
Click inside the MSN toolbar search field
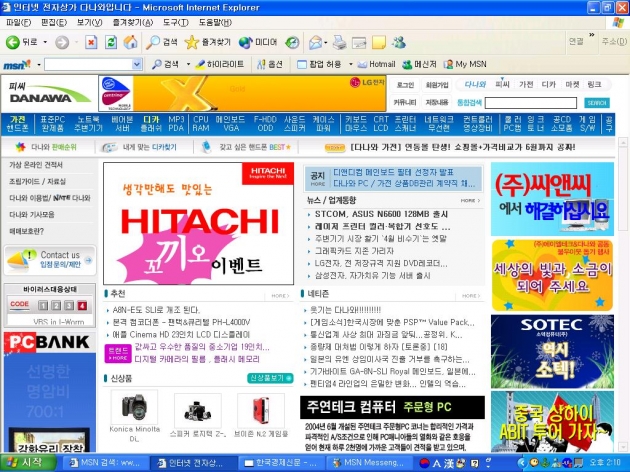click(88, 64)
